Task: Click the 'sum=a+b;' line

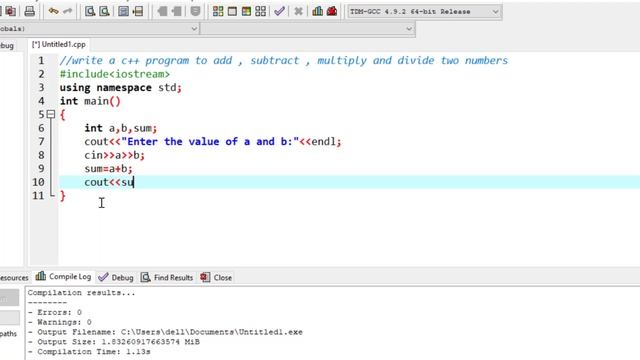Action: 108,169
